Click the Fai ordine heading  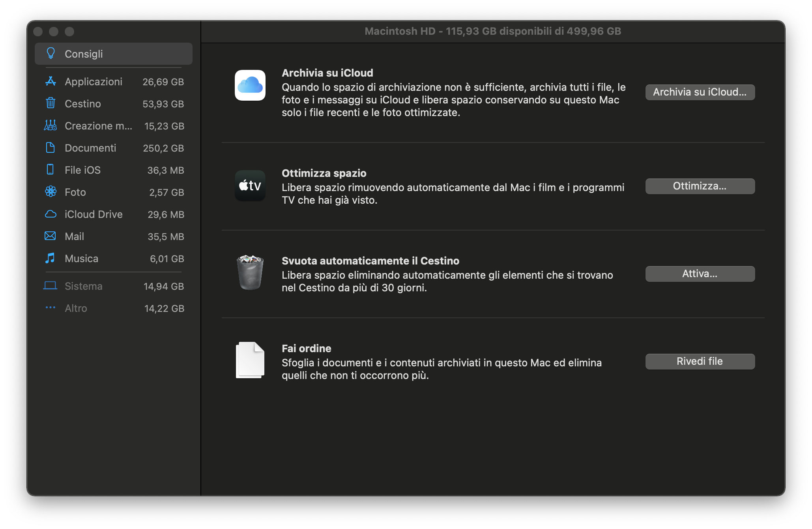306,348
